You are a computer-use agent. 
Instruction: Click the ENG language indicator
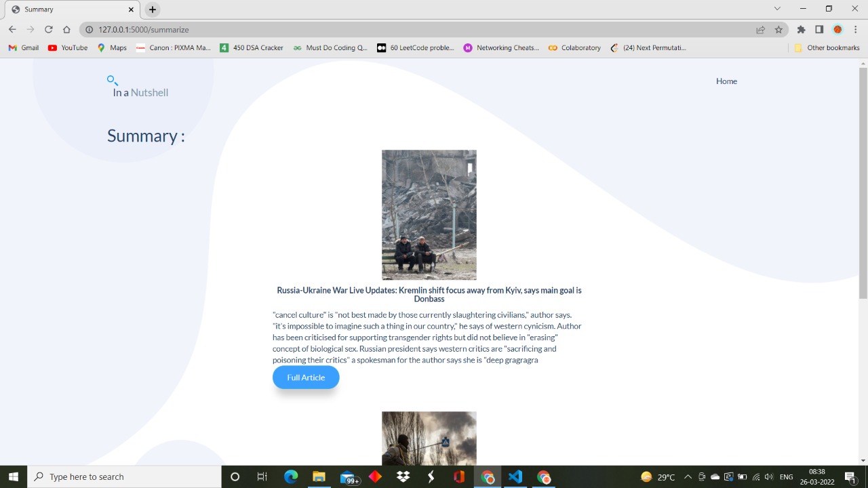(786, 476)
